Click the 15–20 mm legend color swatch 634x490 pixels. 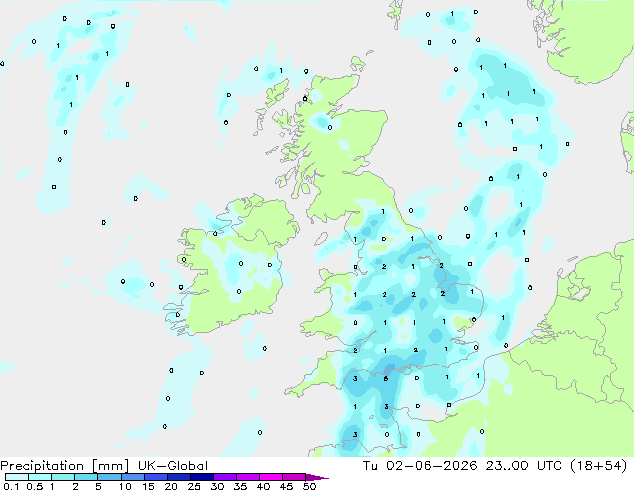156,477
